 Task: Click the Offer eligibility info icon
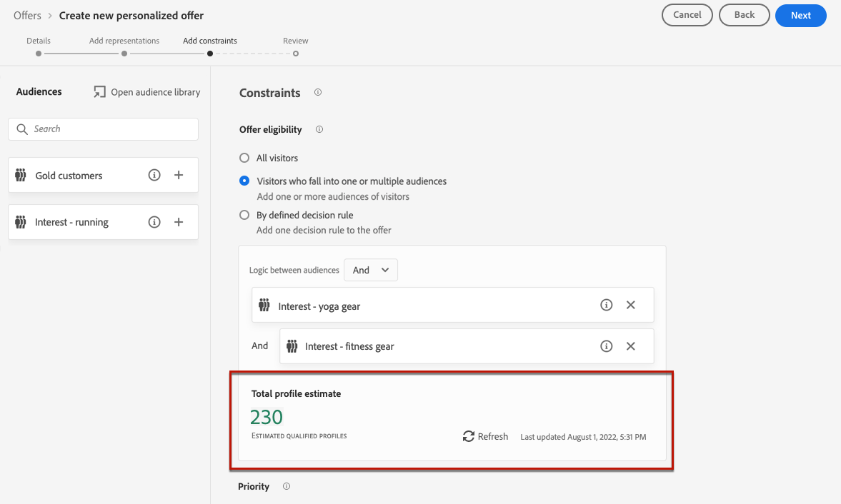coord(319,130)
